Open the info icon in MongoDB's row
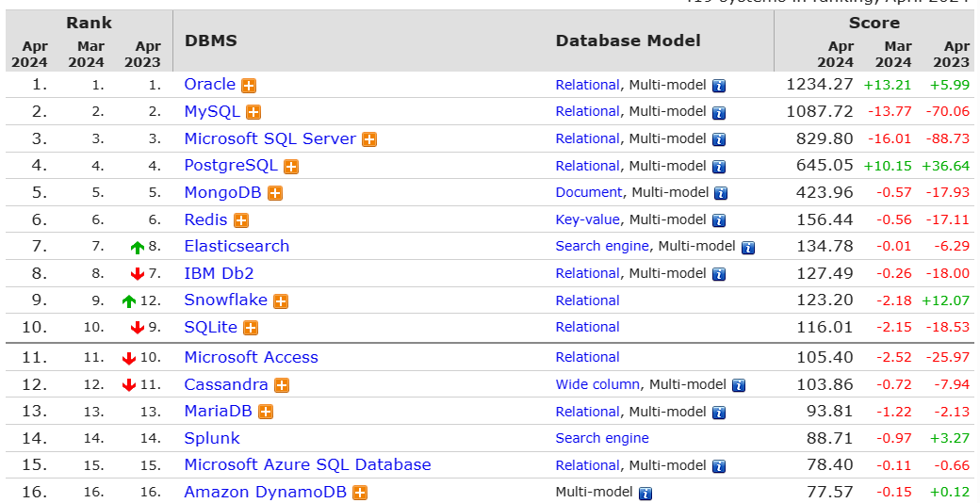Image resolution: width=980 pixels, height=503 pixels. click(721, 194)
